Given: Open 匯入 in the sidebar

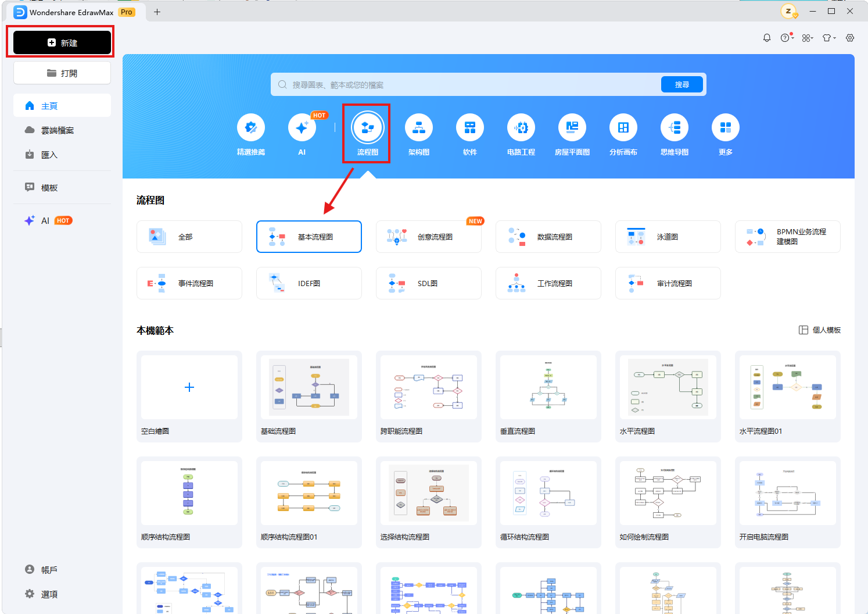Looking at the screenshot, I should 62,155.
